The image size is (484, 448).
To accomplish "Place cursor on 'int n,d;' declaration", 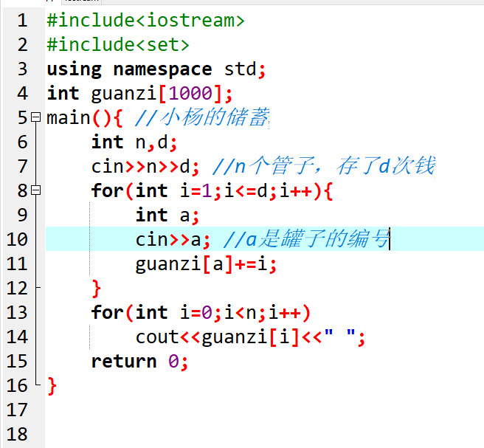I will [134, 142].
